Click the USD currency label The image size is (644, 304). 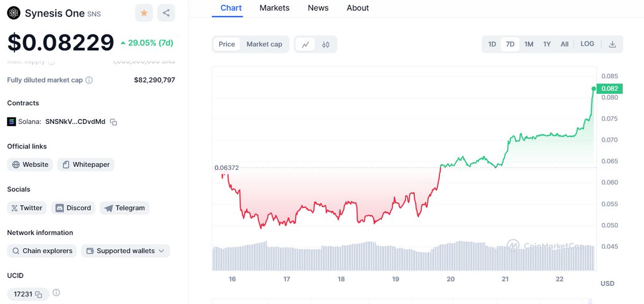(608, 283)
